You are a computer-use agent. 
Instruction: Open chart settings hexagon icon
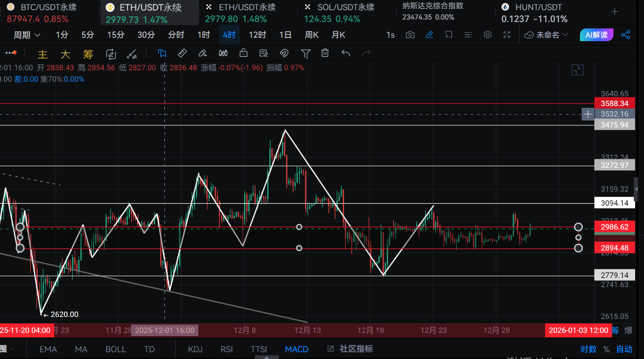[487, 35]
